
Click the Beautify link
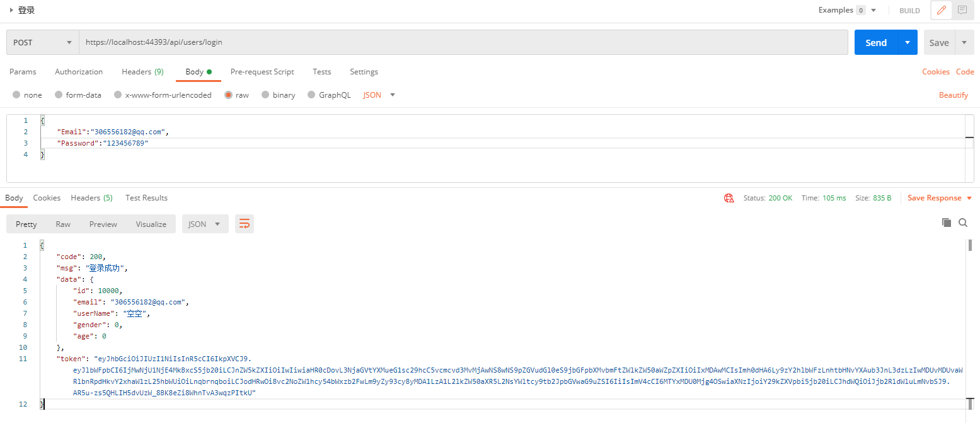[953, 95]
